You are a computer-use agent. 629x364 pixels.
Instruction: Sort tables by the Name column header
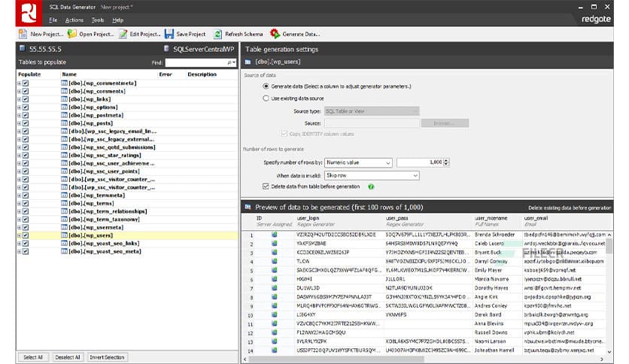[x=69, y=74]
